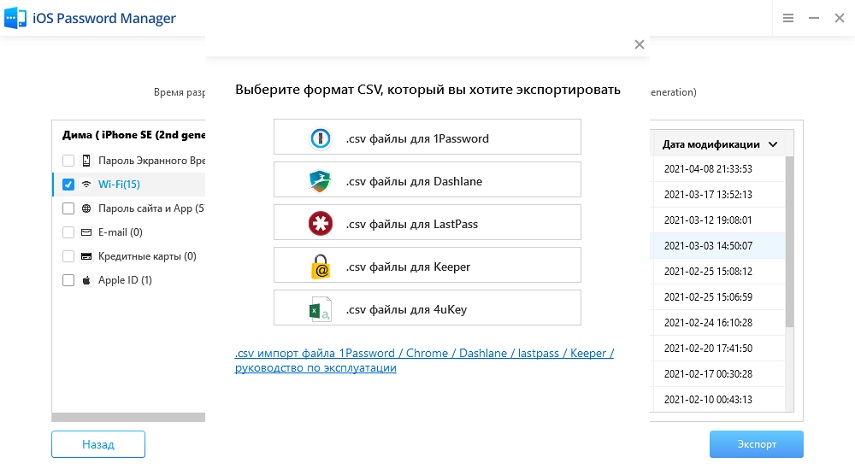Enable the Apple ID (1) checkbox

click(x=68, y=280)
